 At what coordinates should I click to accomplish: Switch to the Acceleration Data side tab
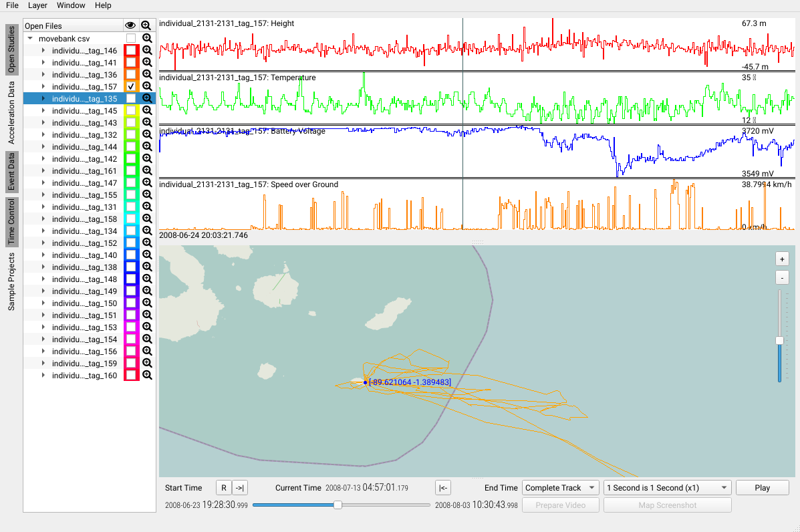(x=11, y=113)
